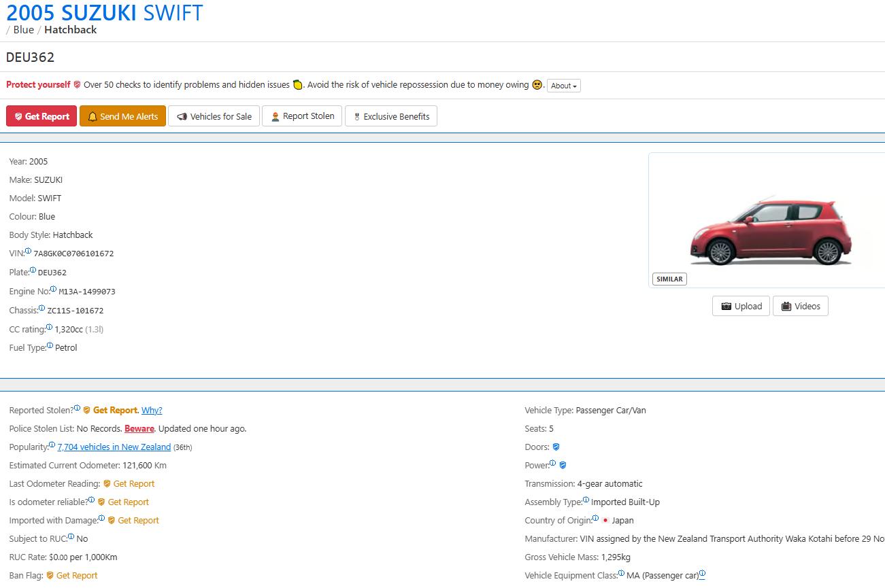The width and height of the screenshot is (885, 588).
Task: Select the DEU362 plate heading
Action: [x=30, y=57]
